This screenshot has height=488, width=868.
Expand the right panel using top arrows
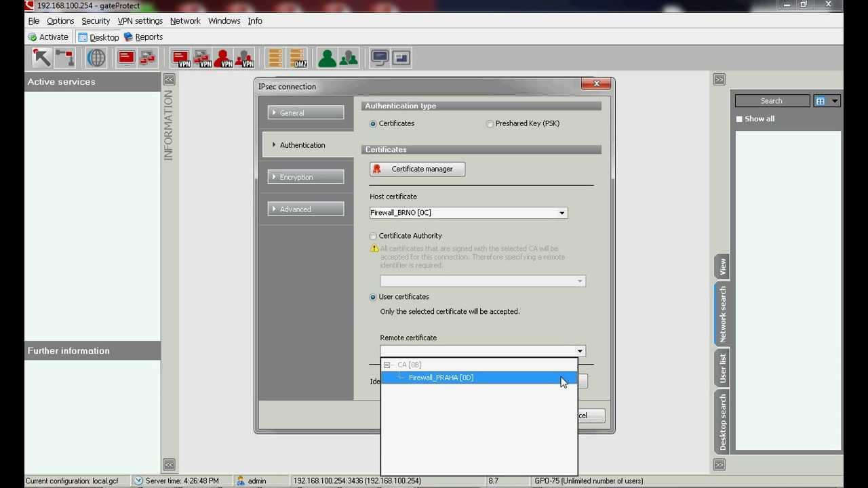pyautogui.click(x=719, y=79)
